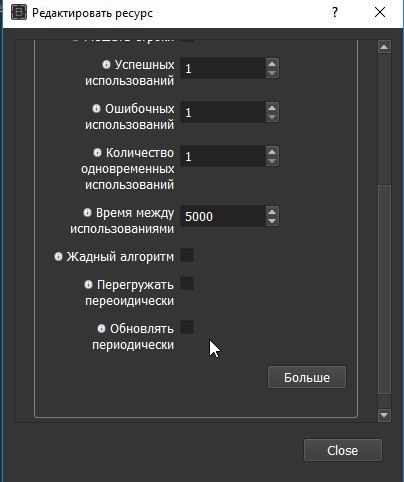Toggle the Перегружать переоидически checkbox
Screen dimensions: 404x482
(x=187, y=283)
